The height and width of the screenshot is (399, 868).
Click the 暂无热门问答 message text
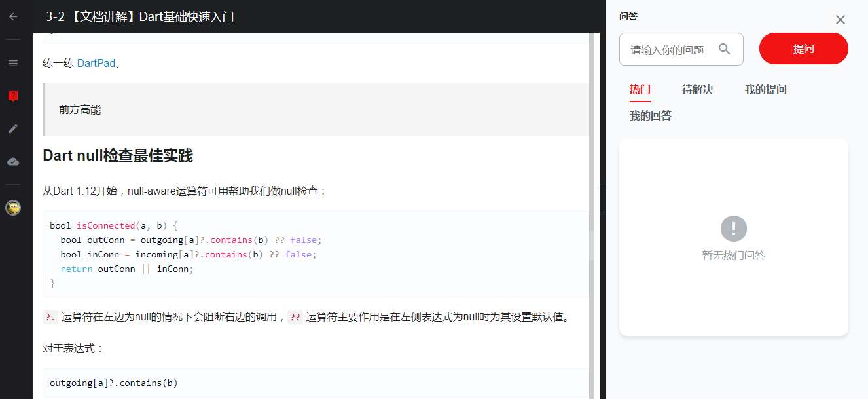[734, 256]
